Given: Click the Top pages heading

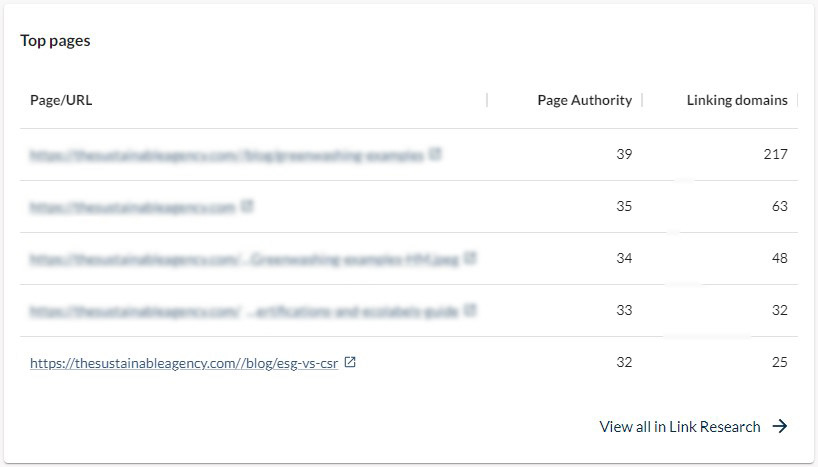Looking at the screenshot, I should pos(55,41).
